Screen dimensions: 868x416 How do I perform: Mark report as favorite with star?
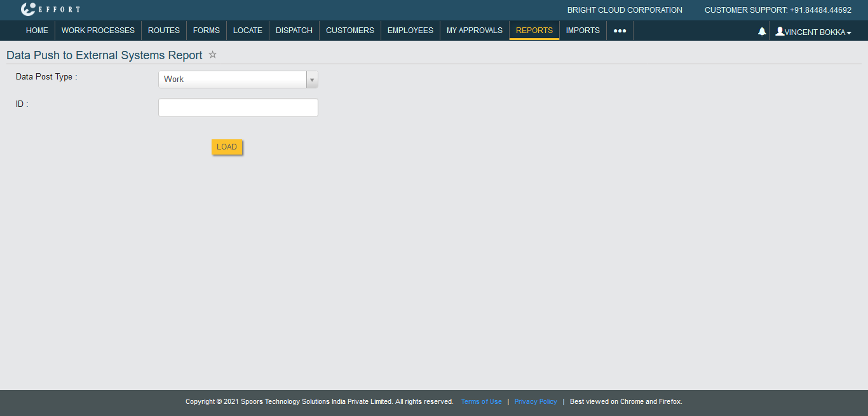213,55
